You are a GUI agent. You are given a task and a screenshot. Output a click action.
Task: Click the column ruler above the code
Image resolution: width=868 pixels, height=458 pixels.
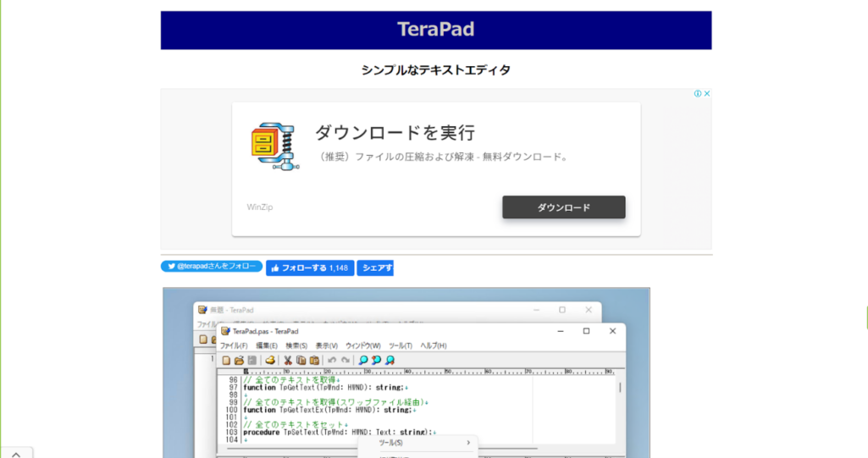pos(429,372)
